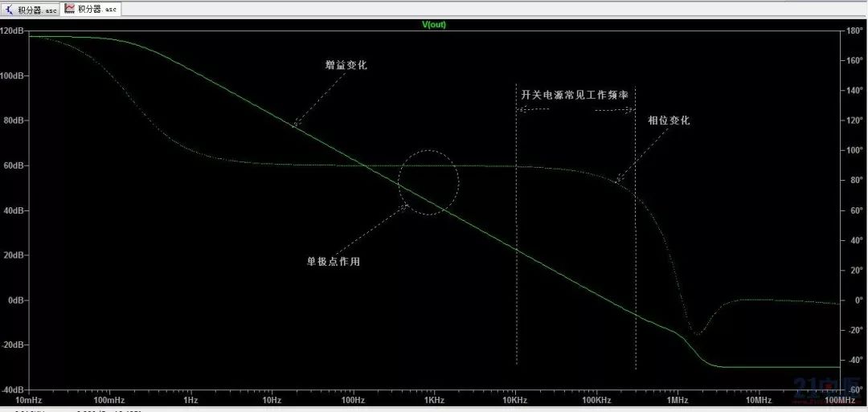
Task: Click the 相位变化 annotation text
Action: point(669,120)
